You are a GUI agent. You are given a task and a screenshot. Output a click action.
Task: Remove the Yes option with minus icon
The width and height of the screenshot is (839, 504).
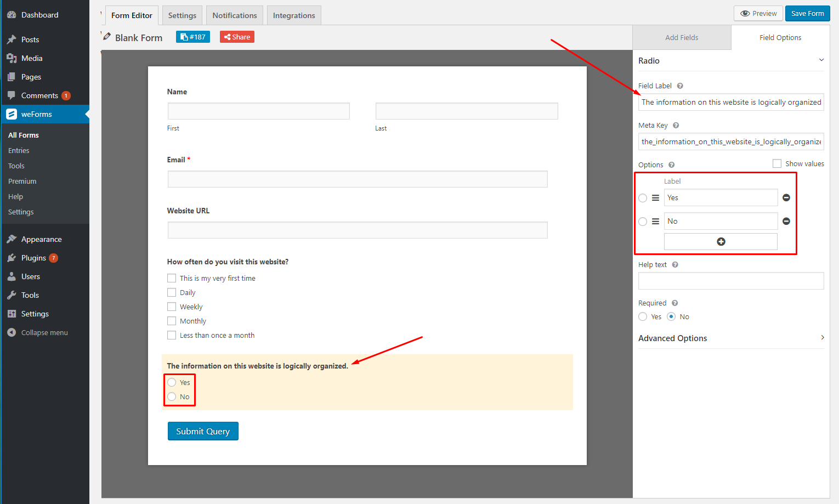pos(786,197)
